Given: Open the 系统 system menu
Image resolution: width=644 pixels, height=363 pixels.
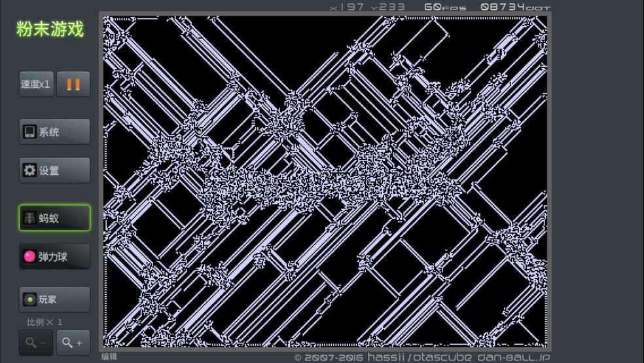Looking at the screenshot, I should 54,132.
